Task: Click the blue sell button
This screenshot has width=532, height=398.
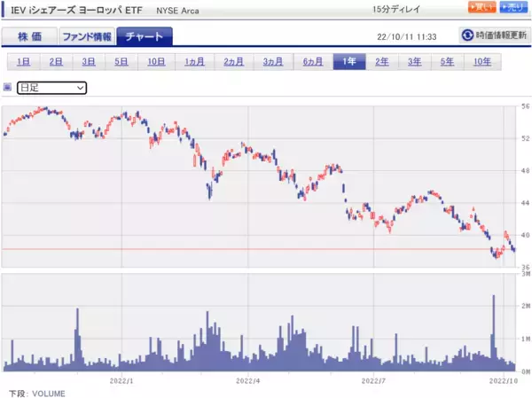Action: [x=513, y=7]
